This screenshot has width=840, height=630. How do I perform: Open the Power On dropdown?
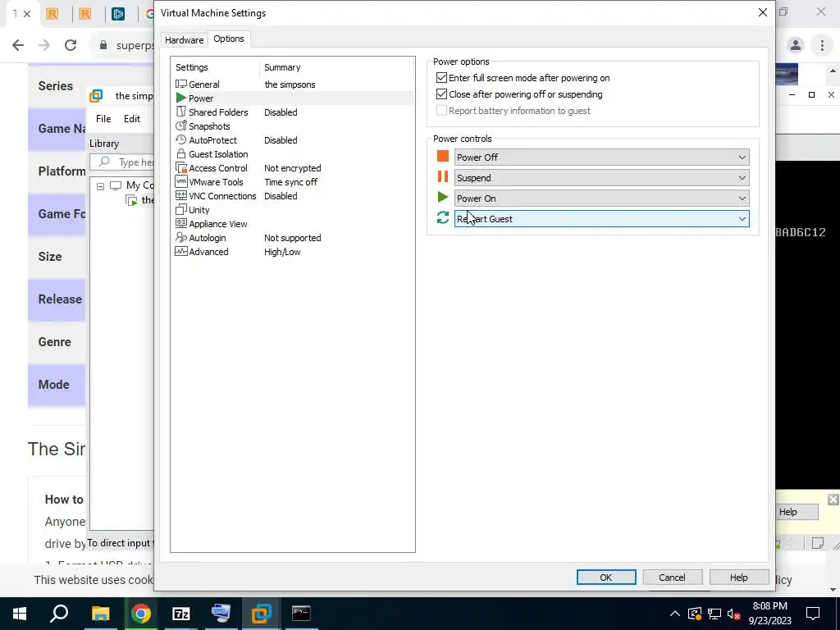(x=601, y=199)
